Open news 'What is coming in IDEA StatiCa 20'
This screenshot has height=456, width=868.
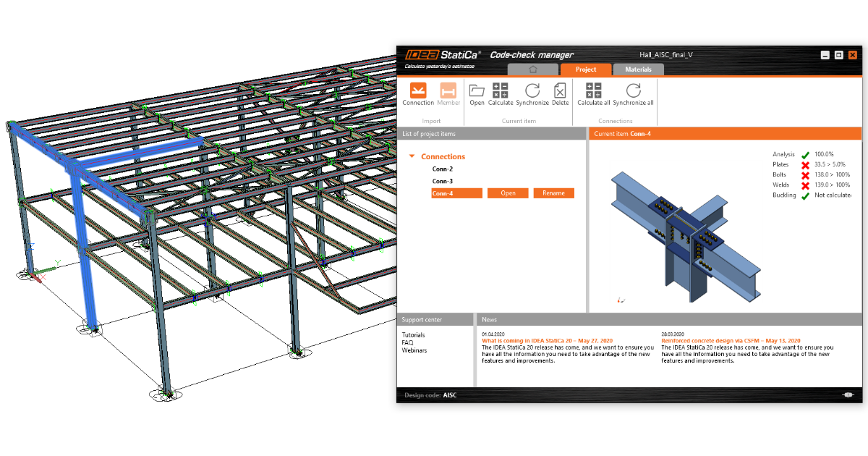(x=548, y=341)
